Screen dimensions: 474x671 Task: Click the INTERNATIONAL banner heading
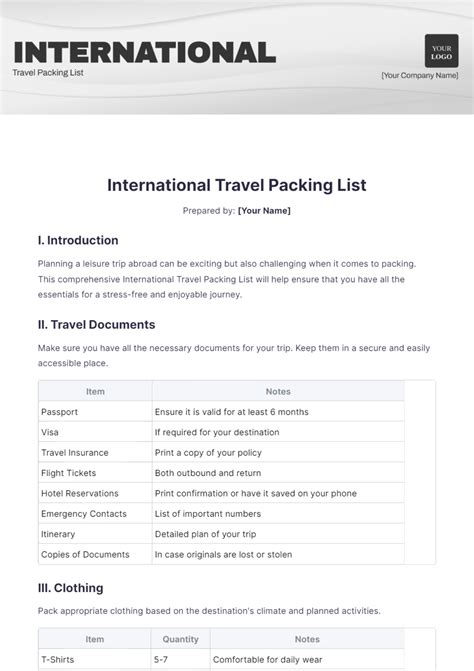(145, 52)
